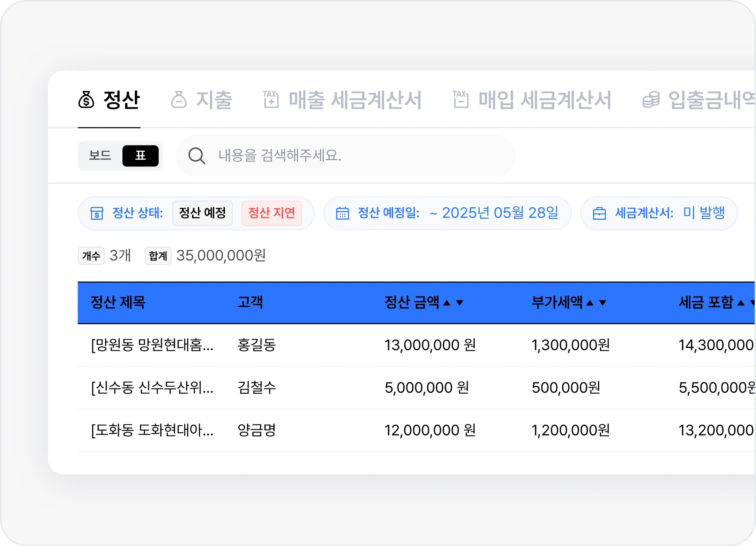Click the 매입 세금계산서 TAX minus icon
Viewport: 756px width, 546px height.
[460, 100]
